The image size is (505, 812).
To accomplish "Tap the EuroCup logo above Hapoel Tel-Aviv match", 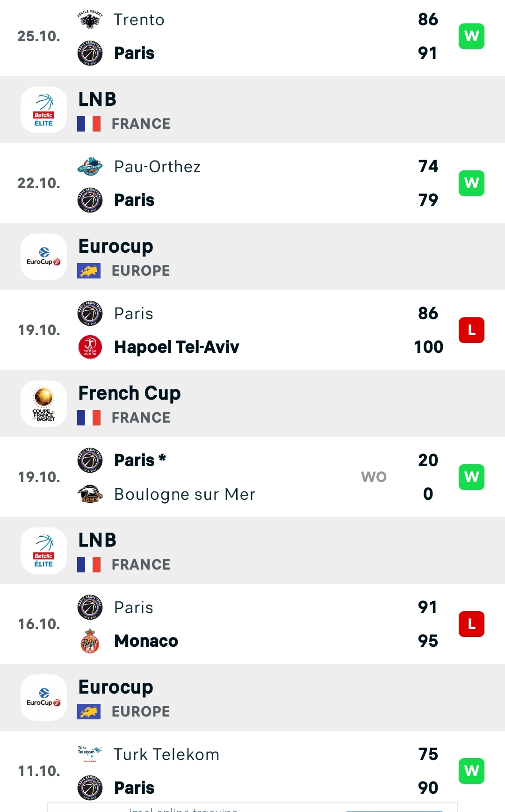I will tap(43, 257).
